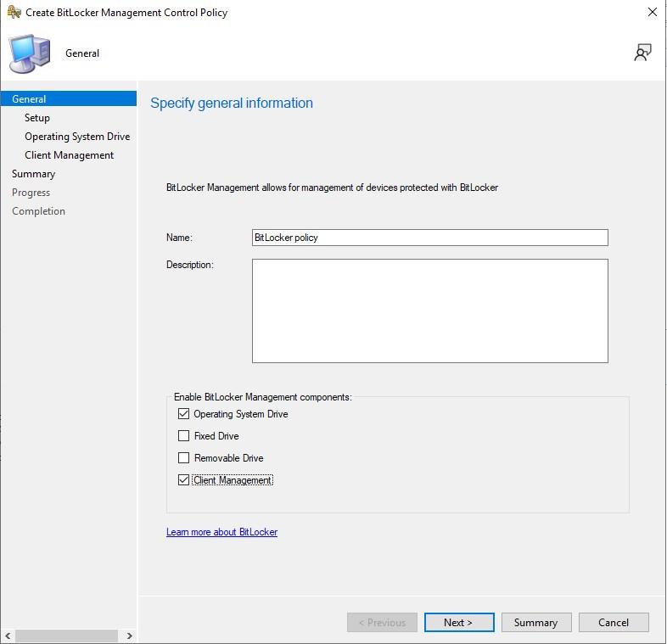Click the Summary button at bottom
The width and height of the screenshot is (667, 644).
536,622
